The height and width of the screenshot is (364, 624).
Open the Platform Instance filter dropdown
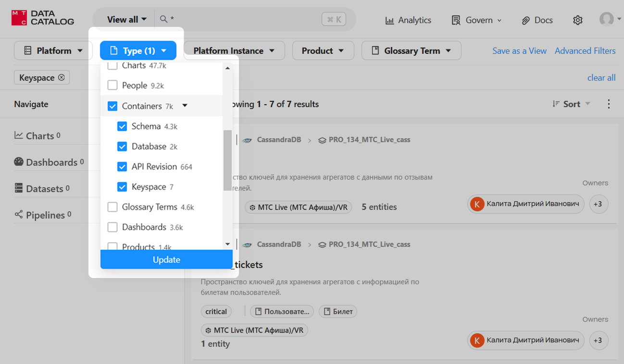coord(234,50)
